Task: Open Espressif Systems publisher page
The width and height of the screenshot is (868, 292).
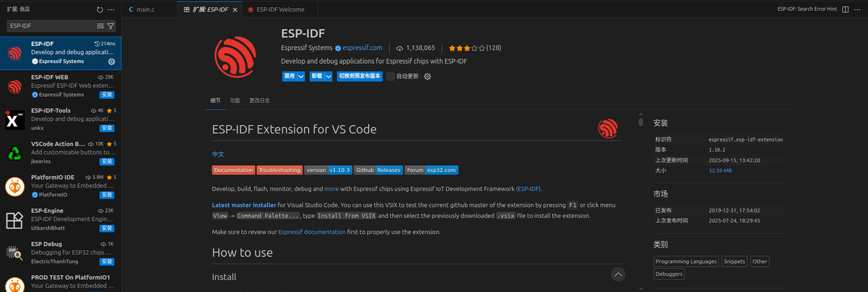Action: pyautogui.click(x=306, y=48)
